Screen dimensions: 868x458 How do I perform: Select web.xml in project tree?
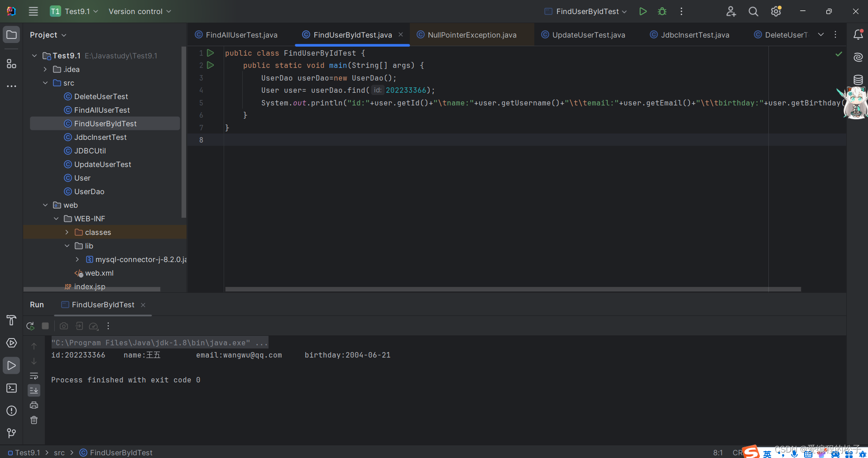pos(99,273)
